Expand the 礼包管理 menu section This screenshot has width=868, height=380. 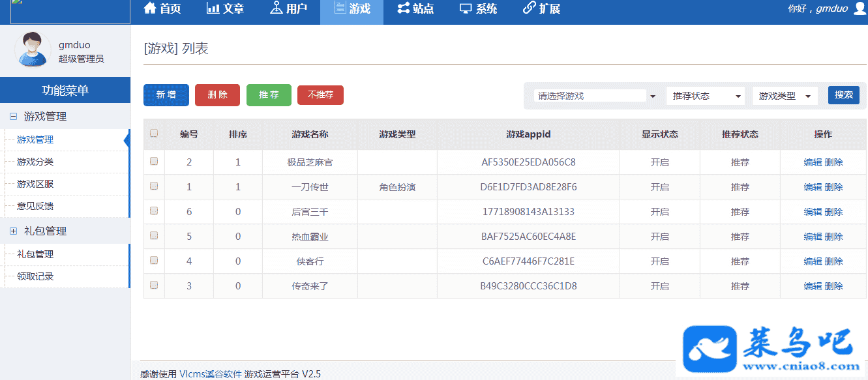point(13,231)
